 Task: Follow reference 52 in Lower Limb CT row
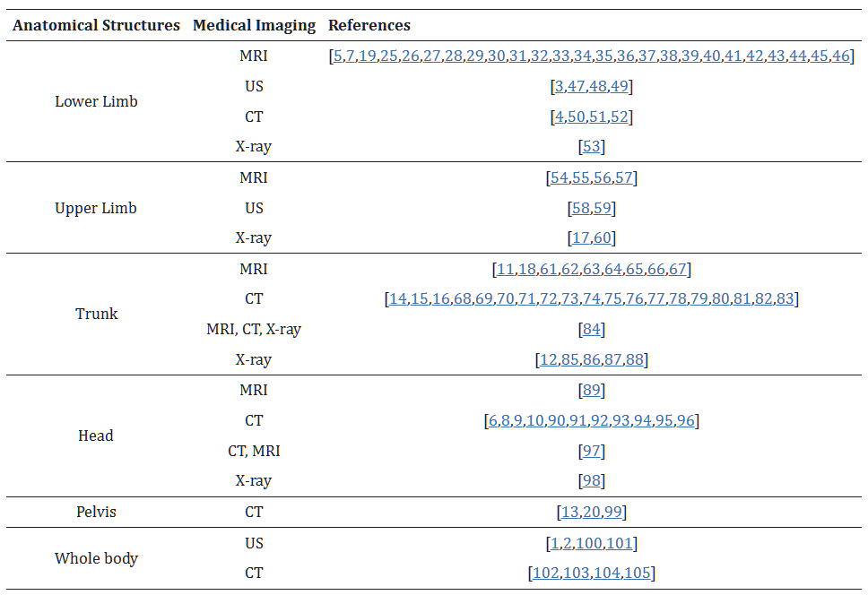click(x=621, y=117)
